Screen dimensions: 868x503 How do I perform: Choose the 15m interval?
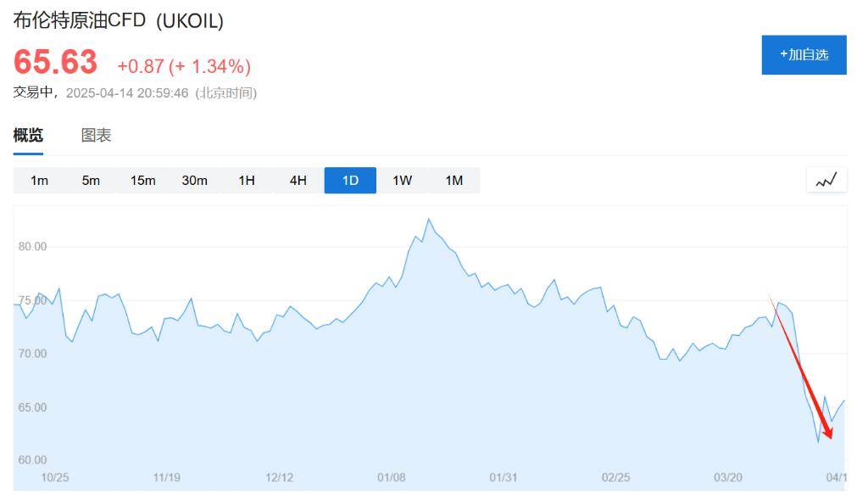point(142,181)
